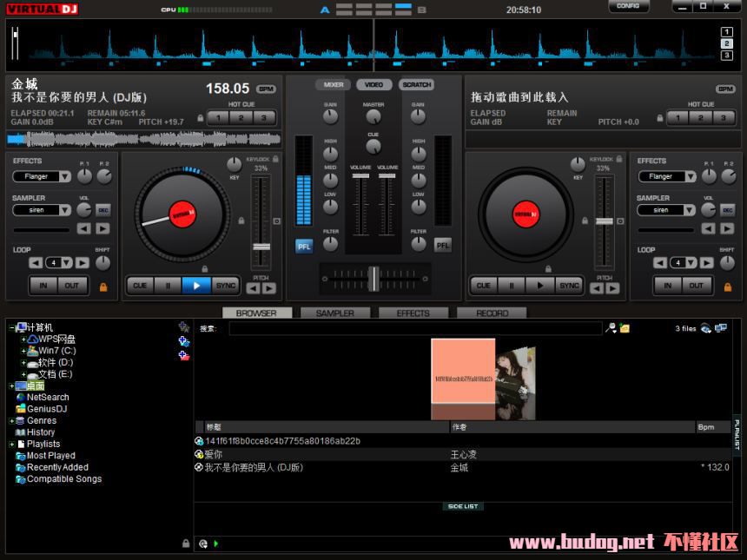Open the NetSearch folder in browser tree
Image resolution: width=747 pixels, height=560 pixels.
tap(48, 397)
